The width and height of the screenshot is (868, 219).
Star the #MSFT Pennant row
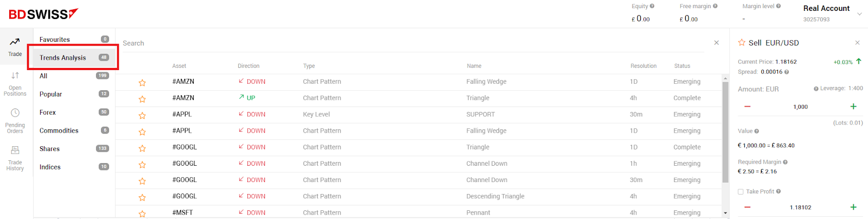[142, 214]
